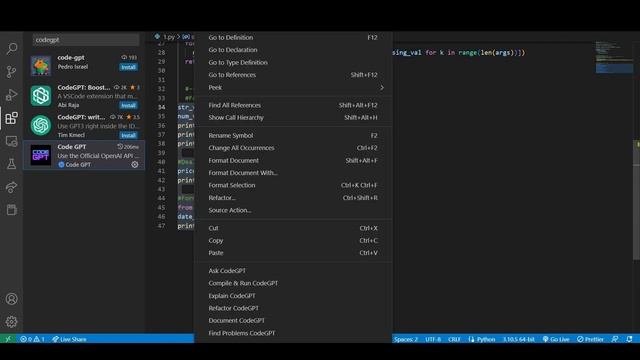Image resolution: width=640 pixels, height=360 pixels.
Task: Open the errors and warnings status item
Action: 32,339
